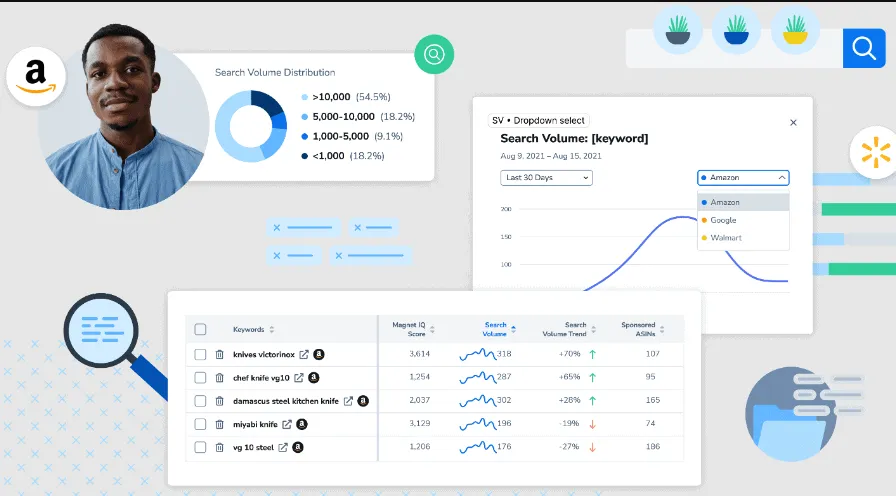The width and height of the screenshot is (896, 496).
Task: Delete the vg 10 steel keyword row
Action: (219, 447)
